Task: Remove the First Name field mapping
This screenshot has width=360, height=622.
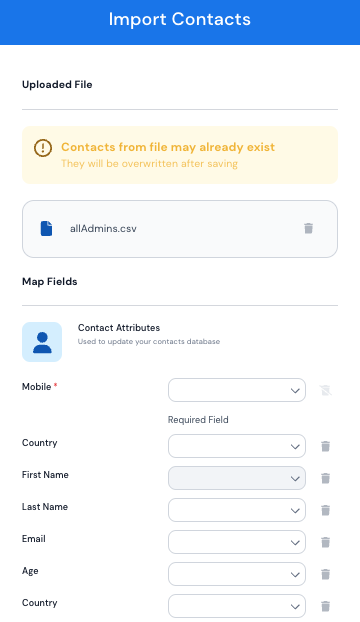Action: click(326, 478)
